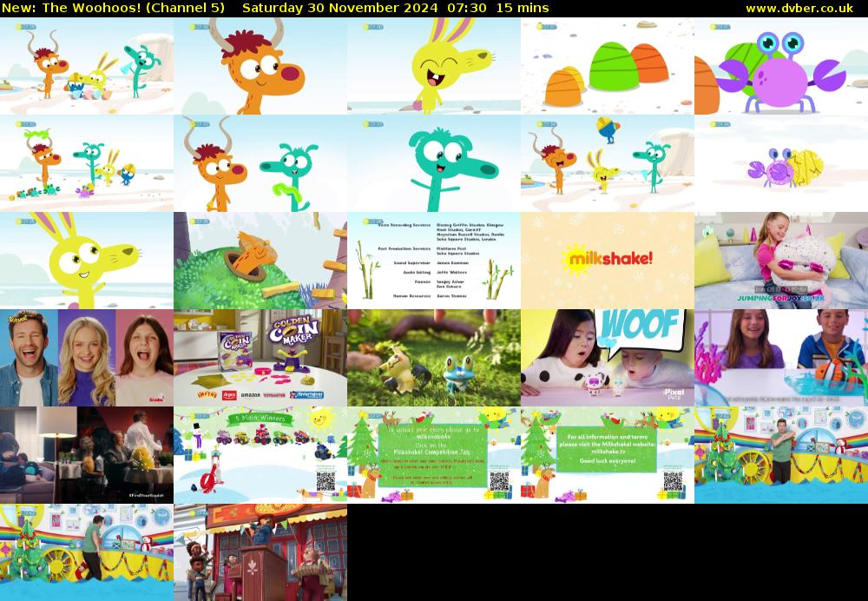
Task: Open thumbnail of orange and teal characters talking
Action: pyautogui.click(x=260, y=163)
